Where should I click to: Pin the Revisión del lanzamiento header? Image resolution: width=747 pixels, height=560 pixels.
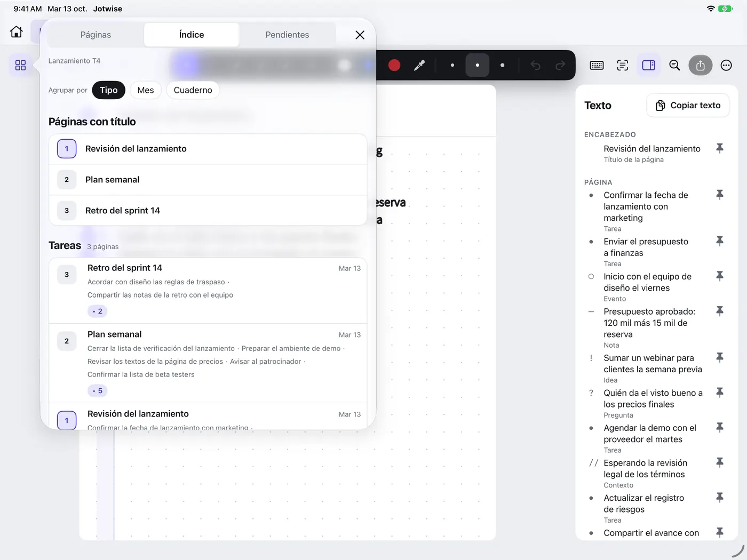[720, 148]
